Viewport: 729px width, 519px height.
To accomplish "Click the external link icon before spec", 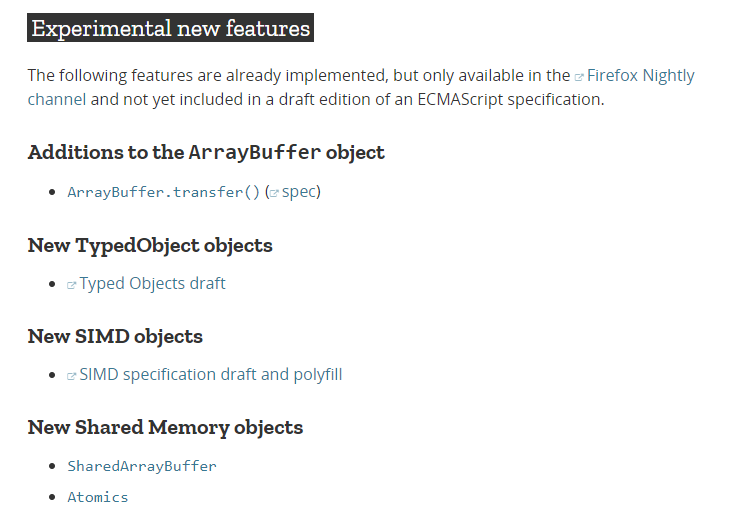I will [x=273, y=192].
